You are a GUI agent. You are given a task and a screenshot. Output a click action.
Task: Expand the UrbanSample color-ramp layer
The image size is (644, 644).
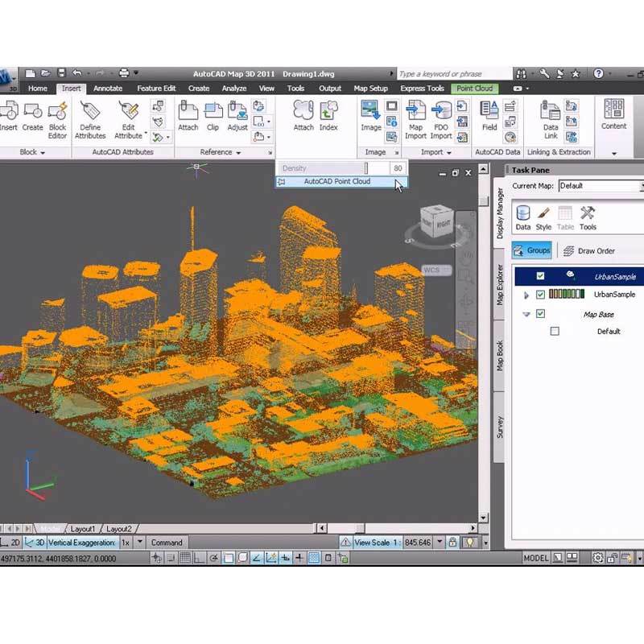(526, 295)
